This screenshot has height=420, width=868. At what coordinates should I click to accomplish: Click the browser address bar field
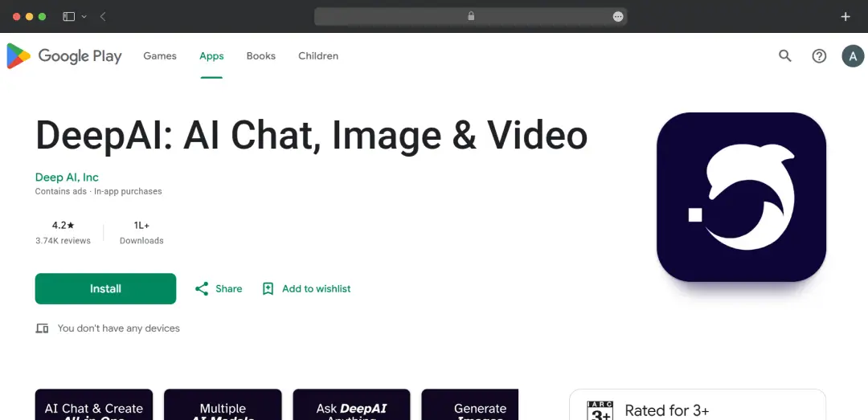point(470,17)
